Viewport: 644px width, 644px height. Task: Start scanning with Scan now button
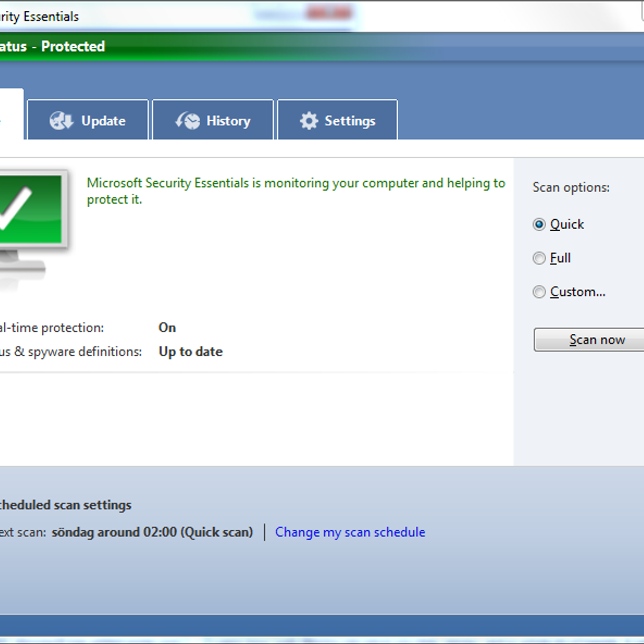coord(589,340)
